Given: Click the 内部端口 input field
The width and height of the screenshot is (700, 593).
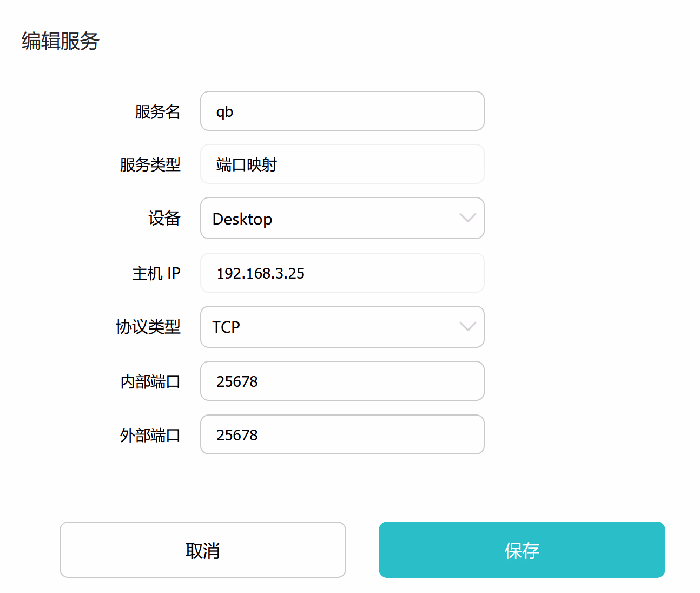Looking at the screenshot, I should 342,381.
